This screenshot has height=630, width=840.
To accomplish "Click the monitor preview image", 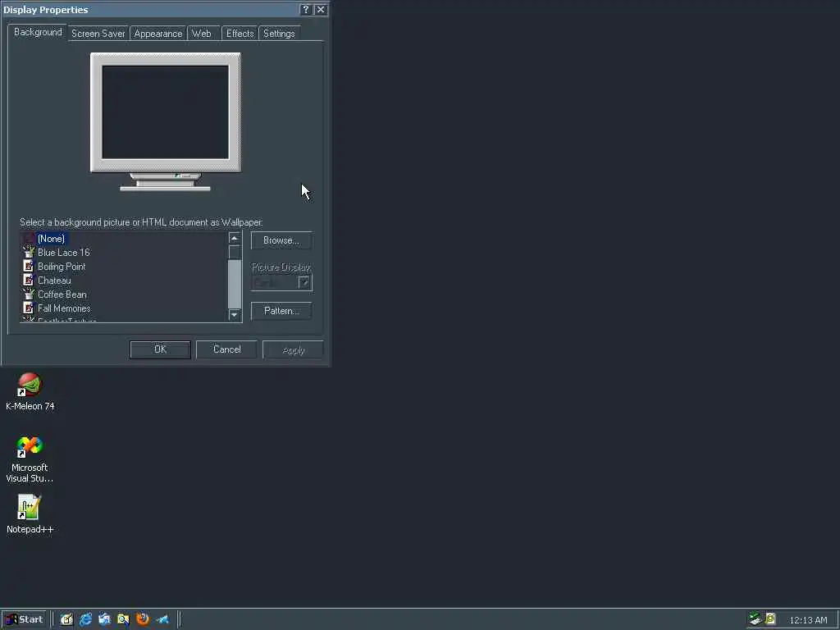I will tap(166, 121).
